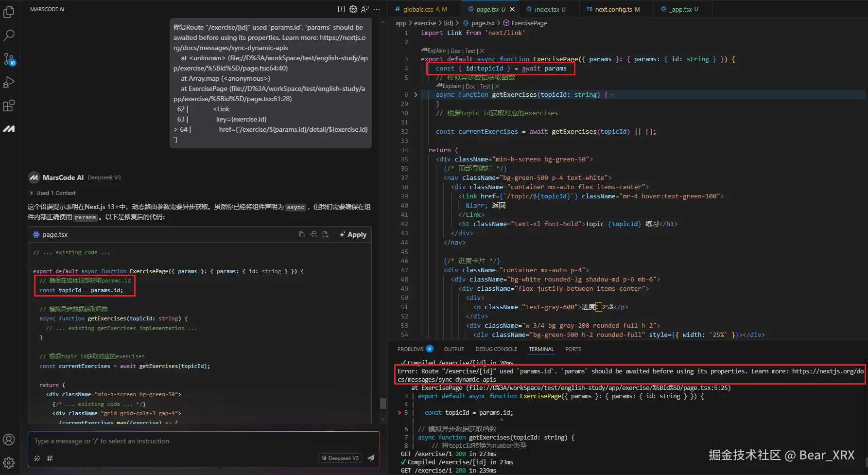Copy the suggested page.tsx code block
Image resolution: width=868 pixels, height=475 pixels.
(302, 234)
